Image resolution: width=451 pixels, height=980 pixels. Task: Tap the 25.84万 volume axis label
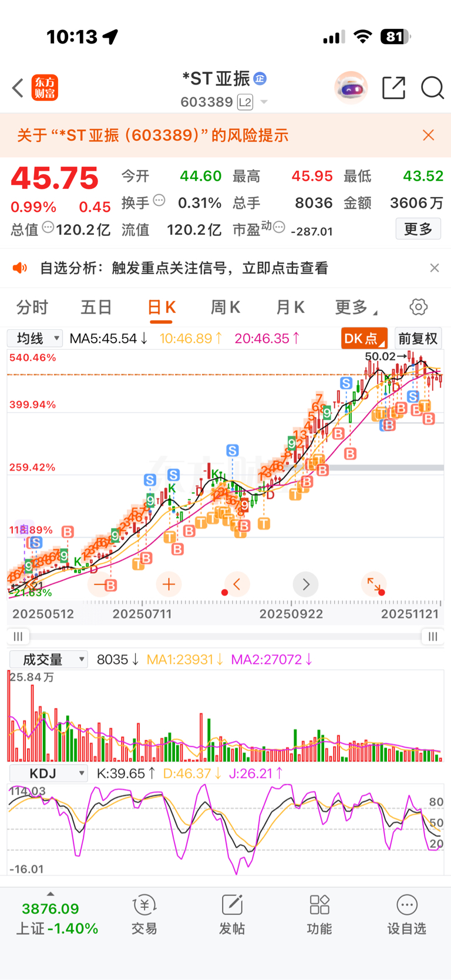coord(32,677)
